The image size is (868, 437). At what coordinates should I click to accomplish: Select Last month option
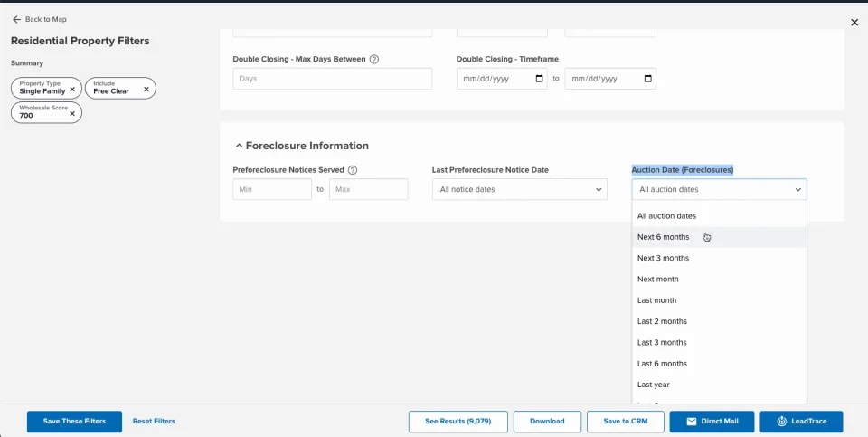tap(719, 300)
